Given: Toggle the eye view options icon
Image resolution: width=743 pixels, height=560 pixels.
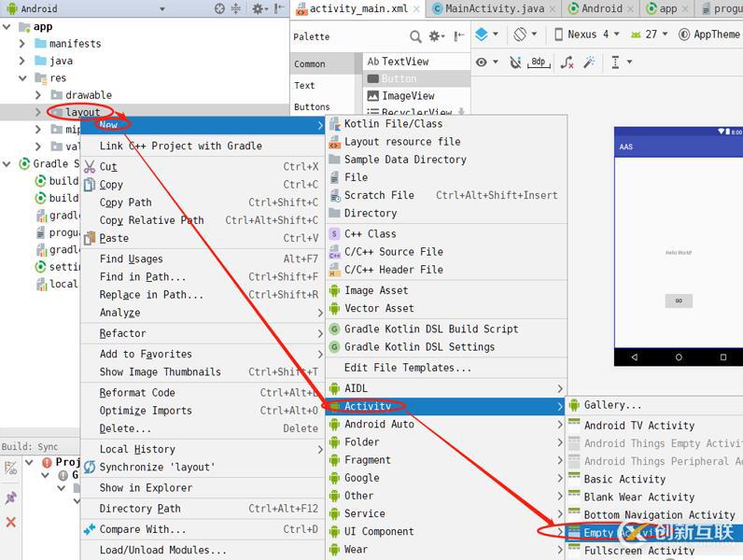Looking at the screenshot, I should pos(482,62).
